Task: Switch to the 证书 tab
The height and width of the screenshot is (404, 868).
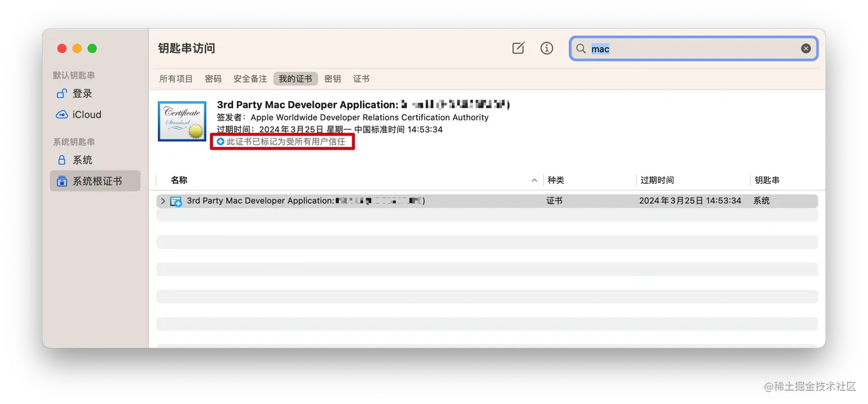Action: [361, 79]
